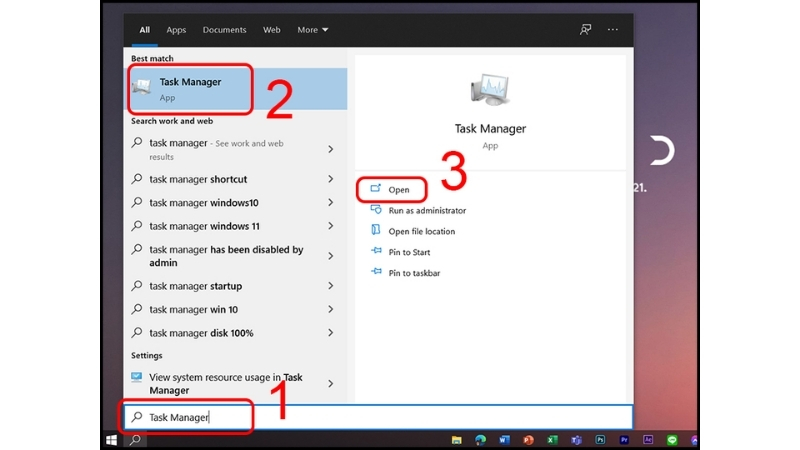Launch Microsoft Edge from the taskbar
The height and width of the screenshot is (450, 800).
(480, 440)
